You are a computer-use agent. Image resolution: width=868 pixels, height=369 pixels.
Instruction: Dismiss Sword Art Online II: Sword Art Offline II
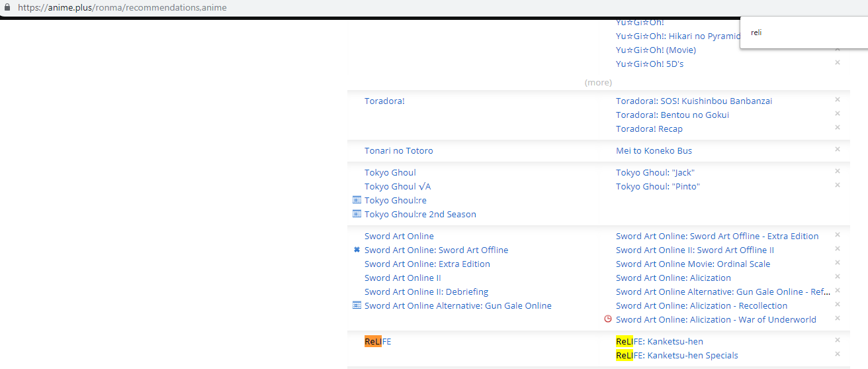(x=838, y=248)
